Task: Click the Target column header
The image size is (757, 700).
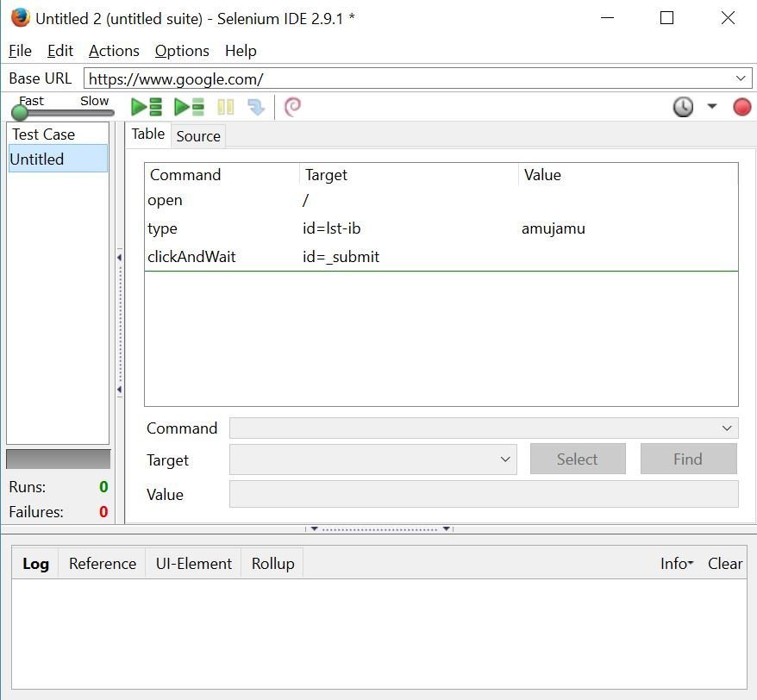Action: click(x=410, y=175)
